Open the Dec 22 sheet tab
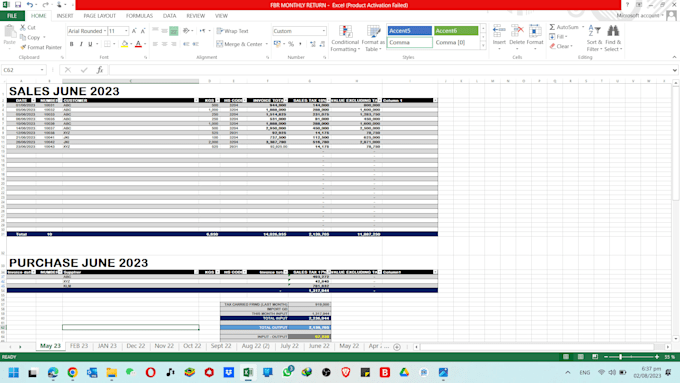The height and width of the screenshot is (383, 680). 136,346
